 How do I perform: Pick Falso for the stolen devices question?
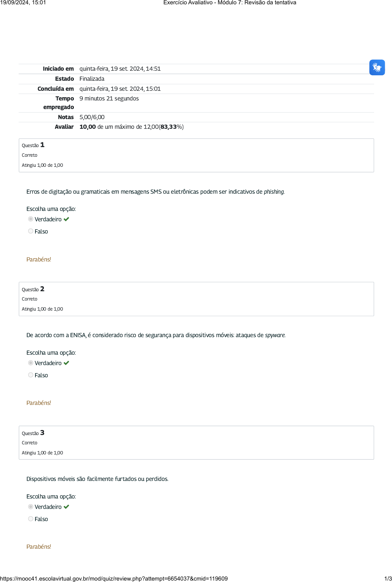(x=31, y=519)
